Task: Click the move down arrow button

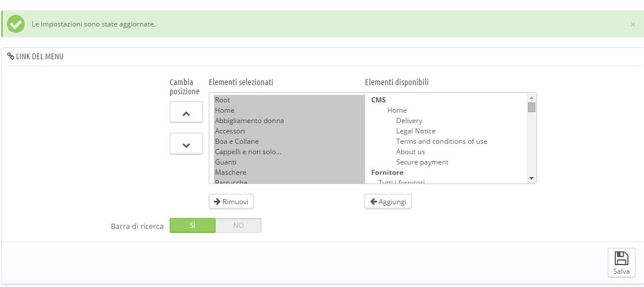Action: (x=186, y=144)
